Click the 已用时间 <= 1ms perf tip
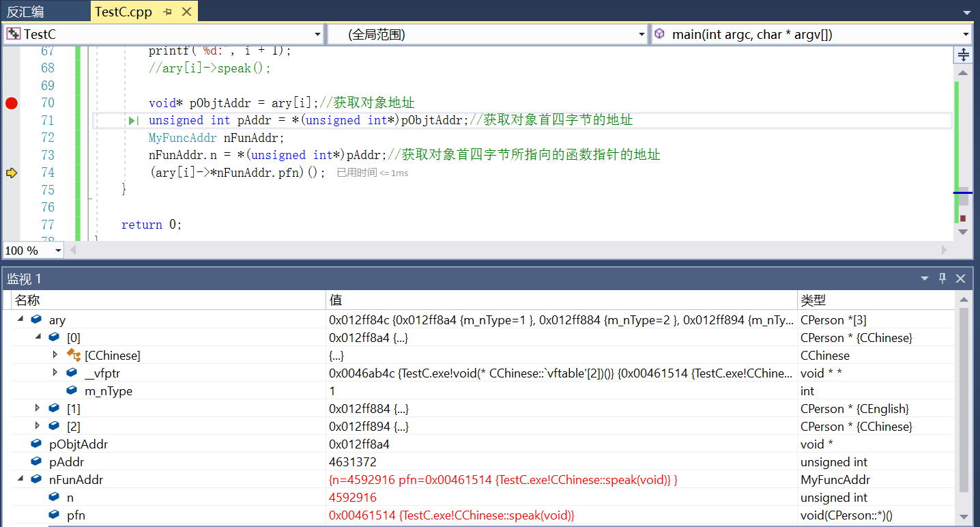 (x=373, y=173)
